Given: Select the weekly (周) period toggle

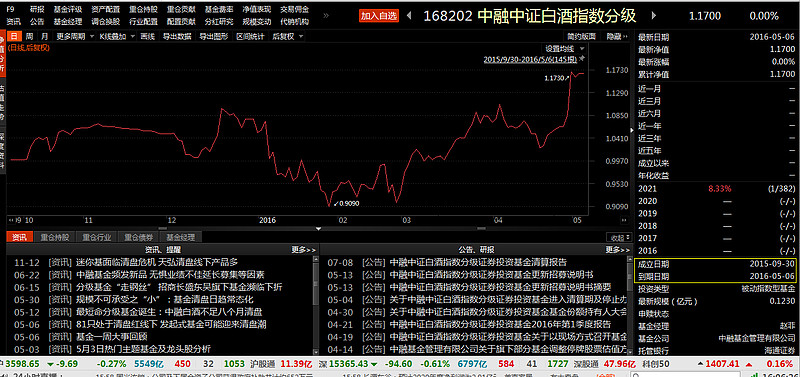Looking at the screenshot, I should 30,36.
